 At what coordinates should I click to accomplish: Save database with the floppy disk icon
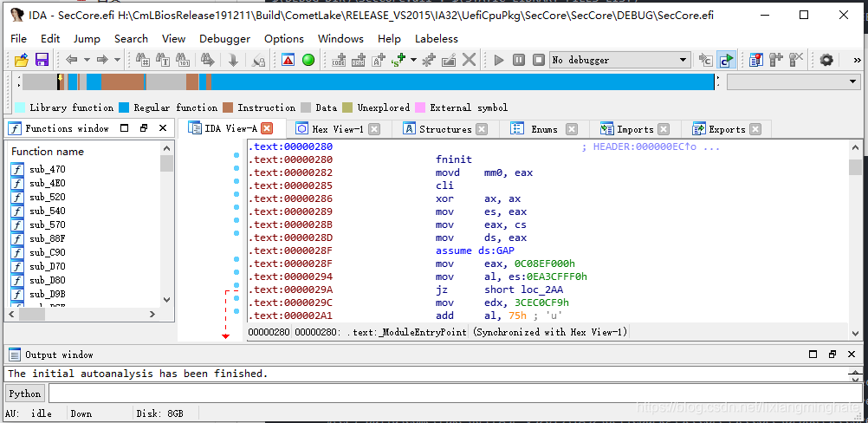coord(42,60)
